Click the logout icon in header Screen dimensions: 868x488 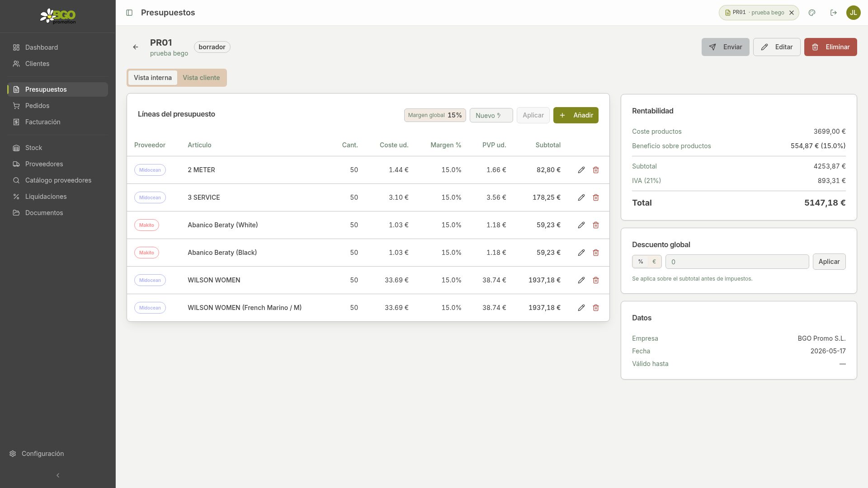click(x=834, y=13)
